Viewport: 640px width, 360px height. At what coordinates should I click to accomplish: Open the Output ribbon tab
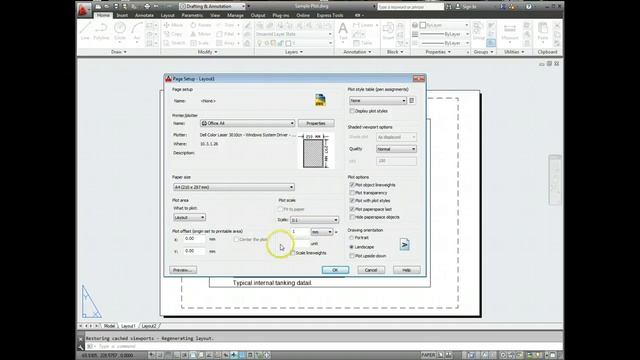(258, 15)
